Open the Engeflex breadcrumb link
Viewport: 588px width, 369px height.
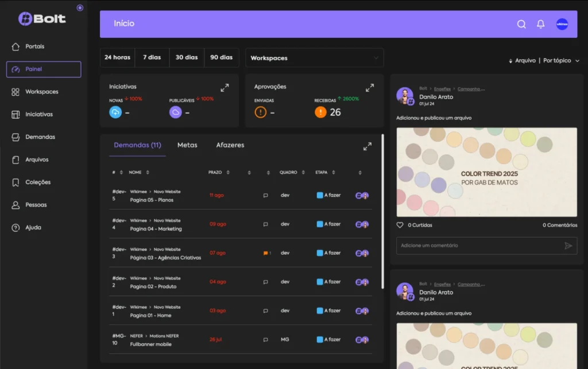(442, 89)
